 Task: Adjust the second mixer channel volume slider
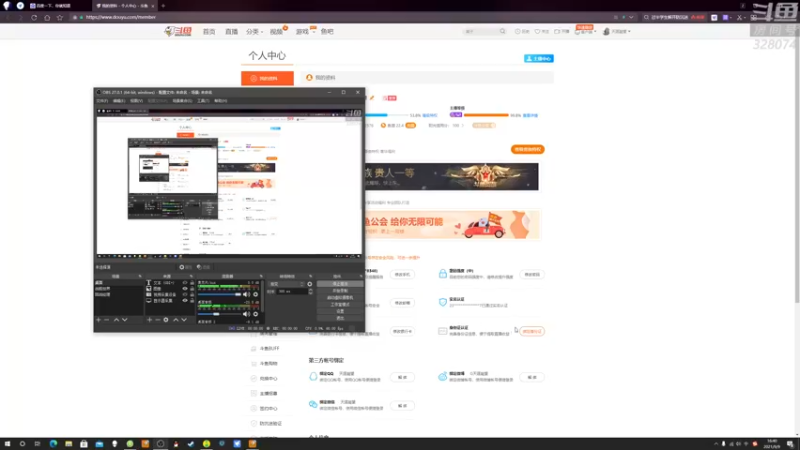pos(219,314)
